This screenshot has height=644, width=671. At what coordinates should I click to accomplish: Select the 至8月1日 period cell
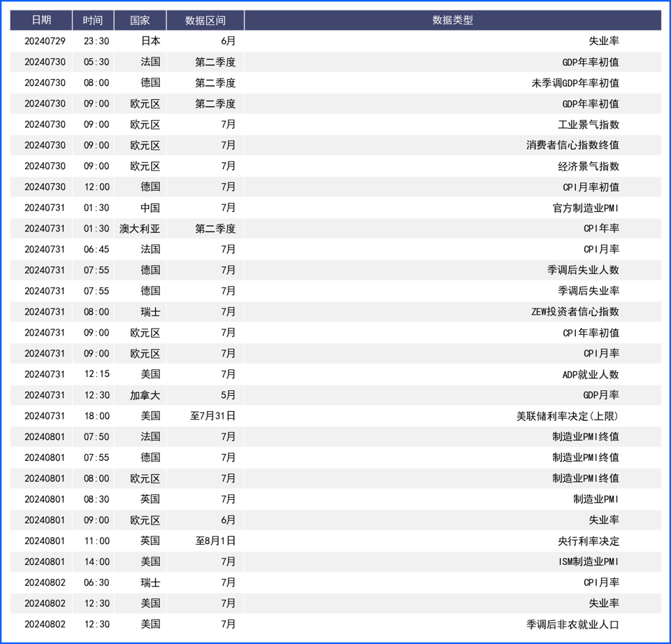(216, 541)
